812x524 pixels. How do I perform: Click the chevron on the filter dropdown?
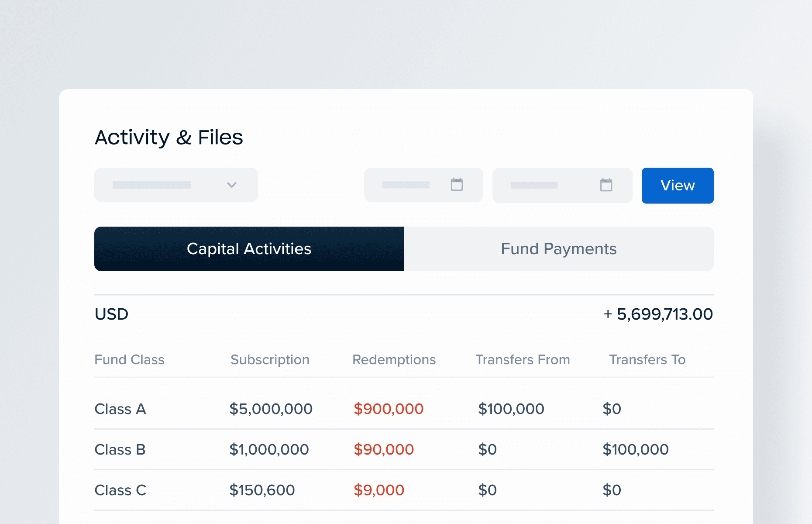231,185
